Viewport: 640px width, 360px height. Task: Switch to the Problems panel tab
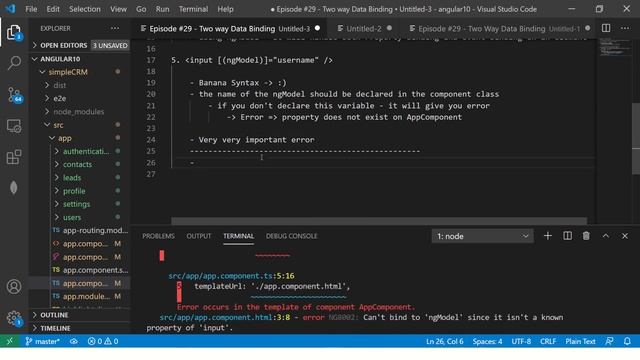point(158,236)
